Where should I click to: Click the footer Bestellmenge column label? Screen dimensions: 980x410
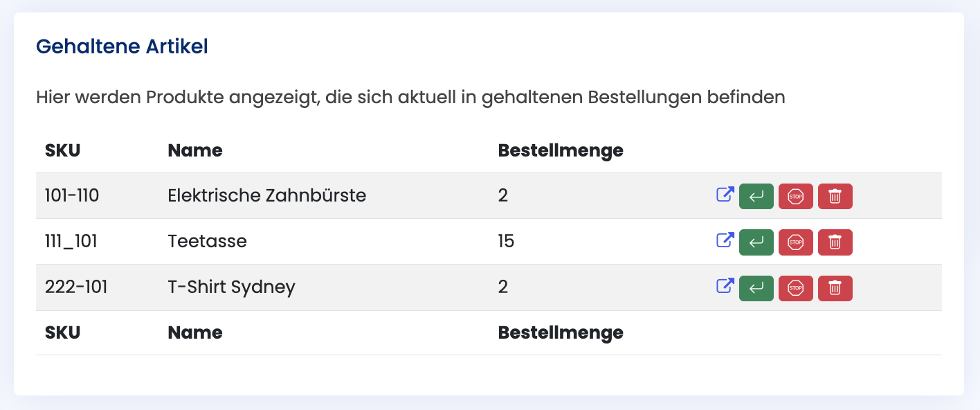[561, 332]
